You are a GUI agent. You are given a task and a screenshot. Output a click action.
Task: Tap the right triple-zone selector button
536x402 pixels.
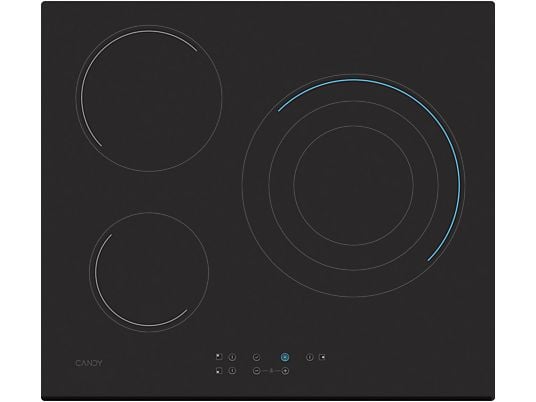pyautogui.click(x=310, y=358)
